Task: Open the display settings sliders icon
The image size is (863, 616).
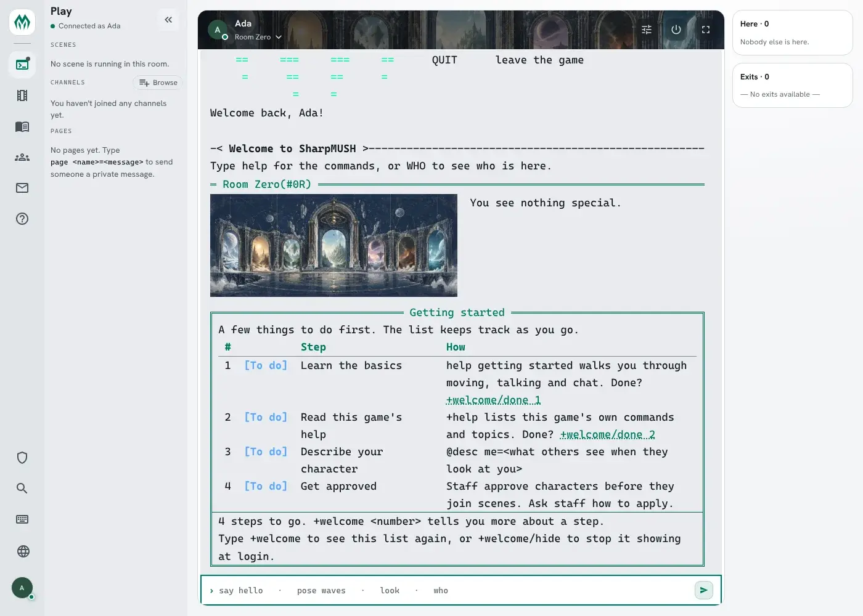Action: point(647,30)
